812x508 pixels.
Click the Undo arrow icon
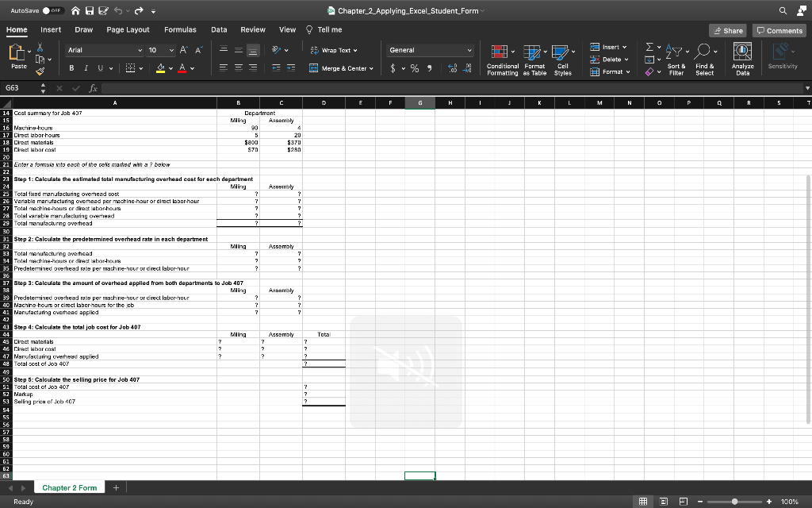click(118, 10)
